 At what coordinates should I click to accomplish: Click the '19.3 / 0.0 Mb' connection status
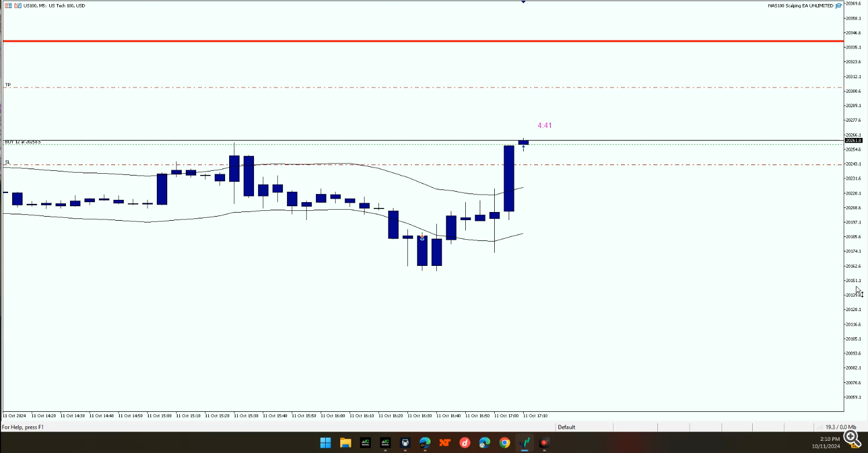click(x=841, y=427)
